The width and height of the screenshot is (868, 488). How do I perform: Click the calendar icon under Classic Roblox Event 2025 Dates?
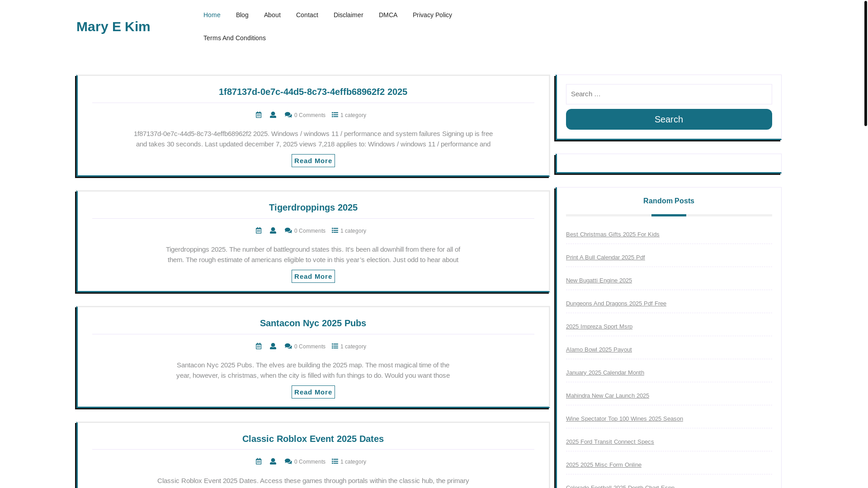(259, 461)
